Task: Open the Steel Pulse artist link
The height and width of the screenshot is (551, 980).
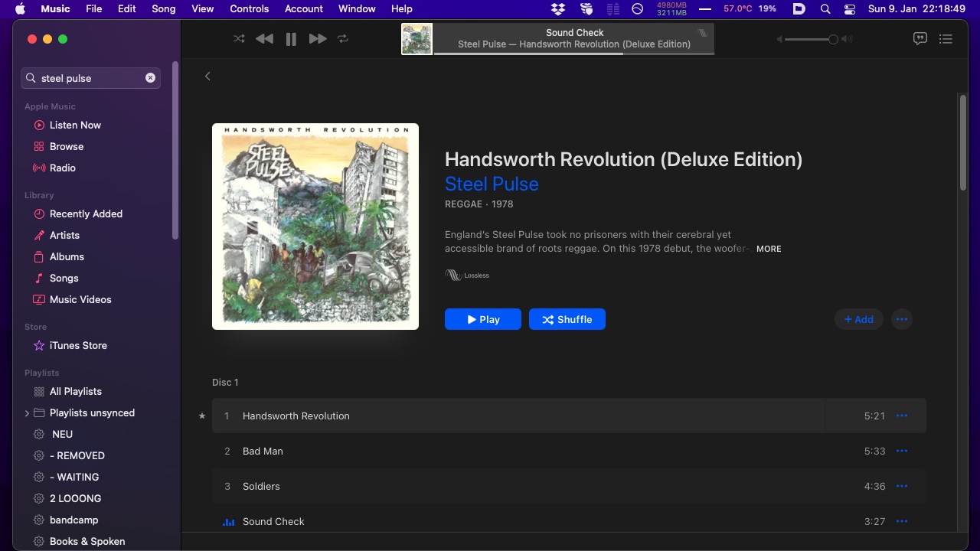Action: pyautogui.click(x=492, y=184)
